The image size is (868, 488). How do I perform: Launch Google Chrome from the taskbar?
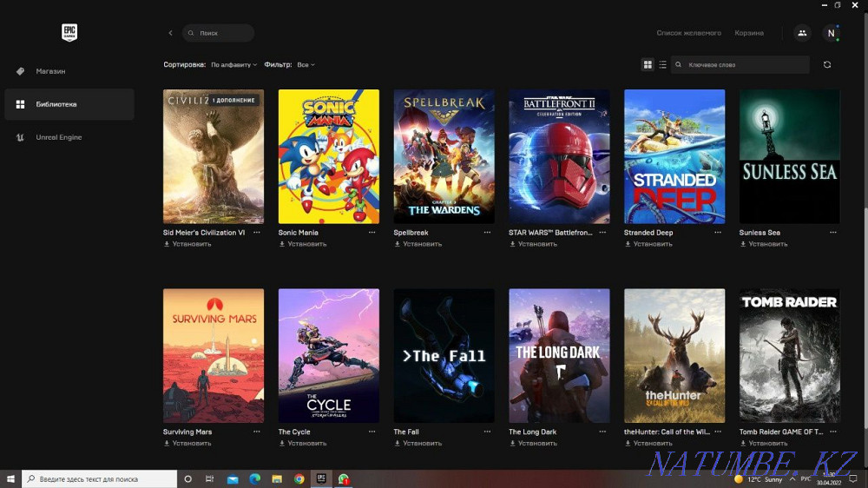[x=299, y=478]
